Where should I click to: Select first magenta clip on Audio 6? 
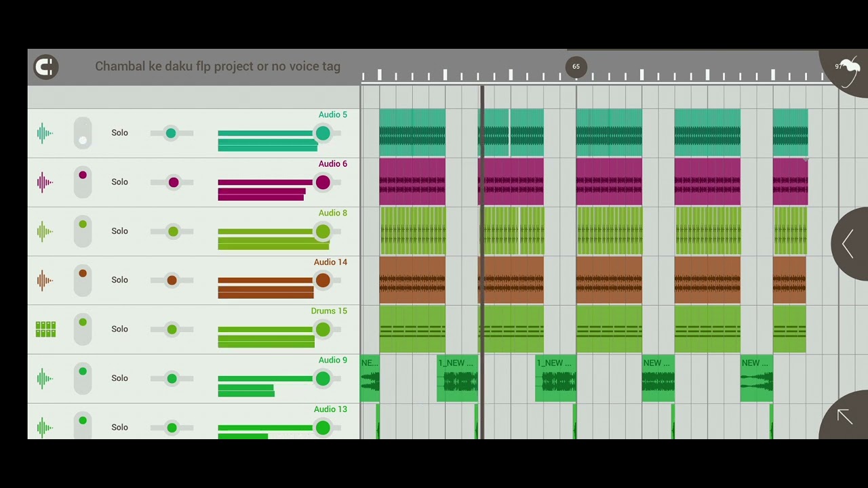click(412, 182)
